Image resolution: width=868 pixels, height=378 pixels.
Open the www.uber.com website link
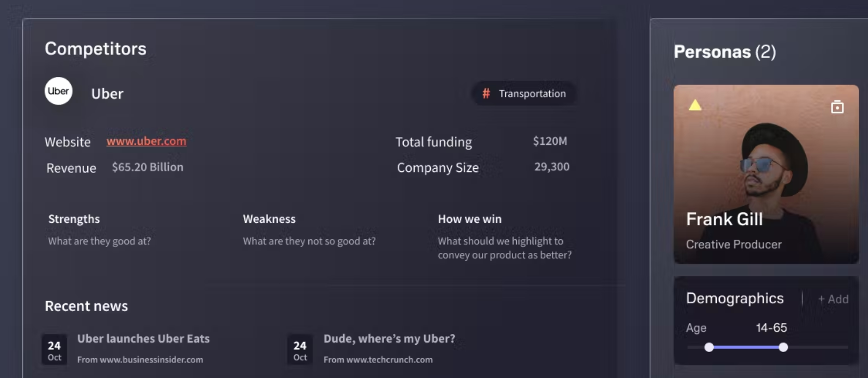(146, 141)
